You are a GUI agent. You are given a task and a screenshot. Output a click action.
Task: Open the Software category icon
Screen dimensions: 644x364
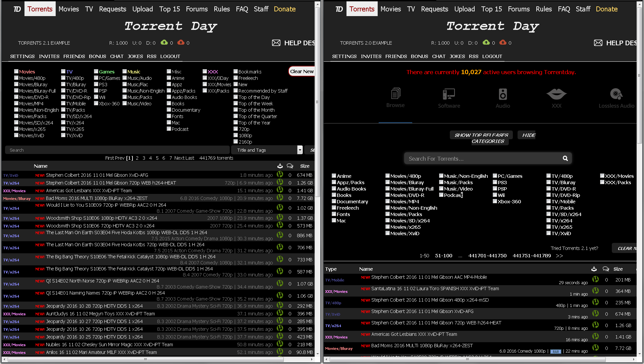click(449, 94)
